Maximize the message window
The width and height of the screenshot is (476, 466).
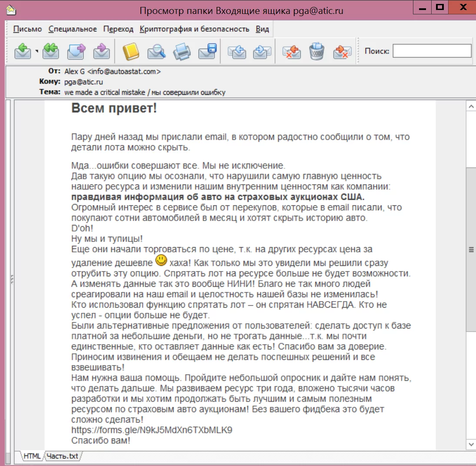440,7
